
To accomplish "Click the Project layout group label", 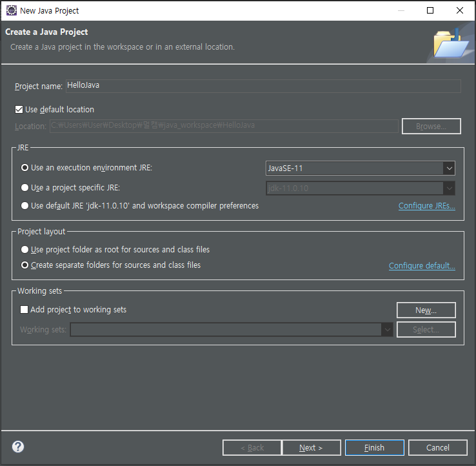I will coord(41,232).
